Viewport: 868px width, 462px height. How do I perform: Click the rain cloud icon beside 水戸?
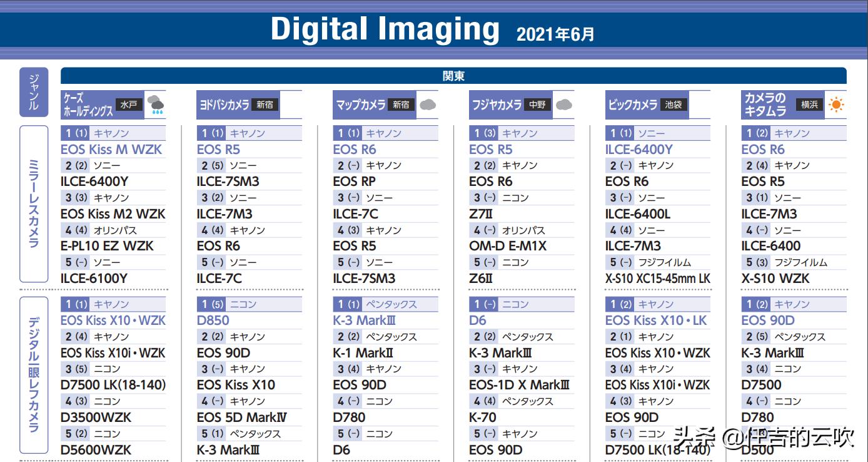tap(156, 105)
